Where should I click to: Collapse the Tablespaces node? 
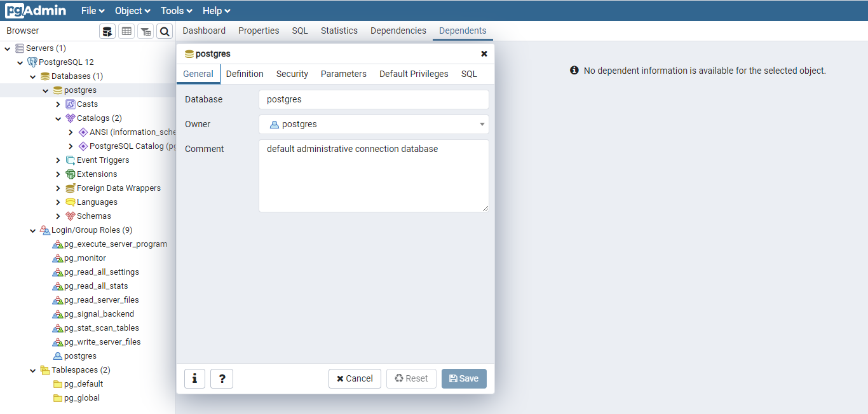[33, 370]
